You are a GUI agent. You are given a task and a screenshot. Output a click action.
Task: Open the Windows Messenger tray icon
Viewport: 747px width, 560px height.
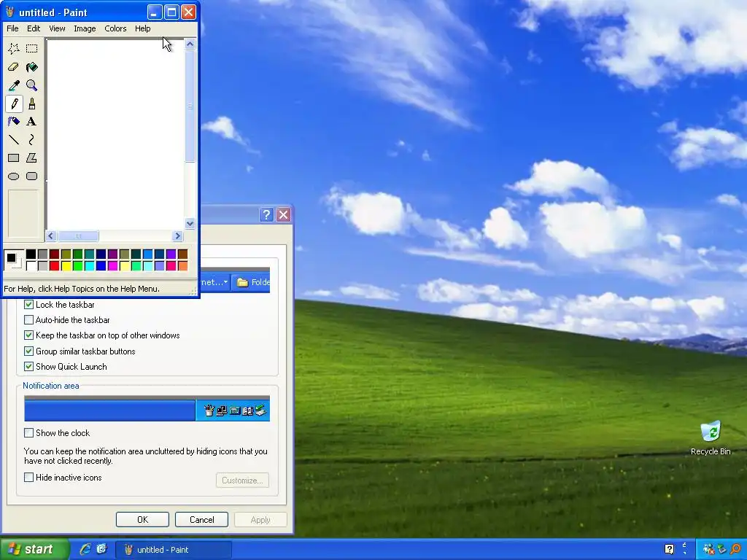click(708, 549)
